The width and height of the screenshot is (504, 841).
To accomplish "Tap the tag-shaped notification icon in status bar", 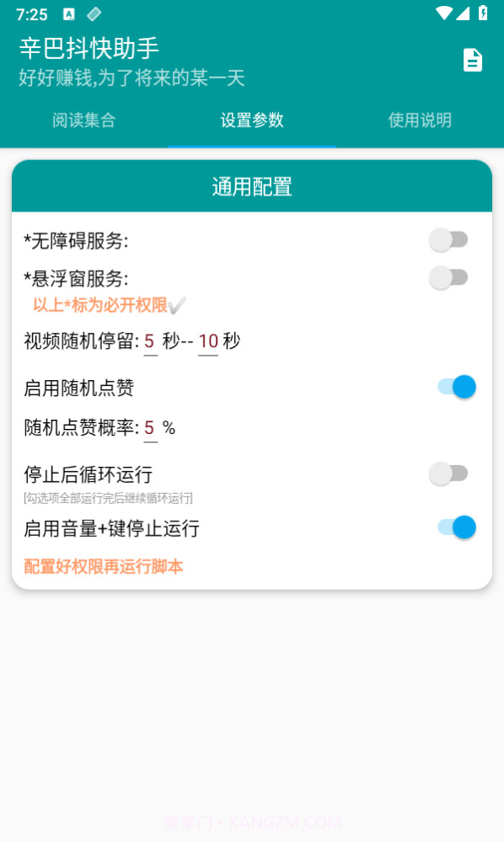I will [94, 13].
